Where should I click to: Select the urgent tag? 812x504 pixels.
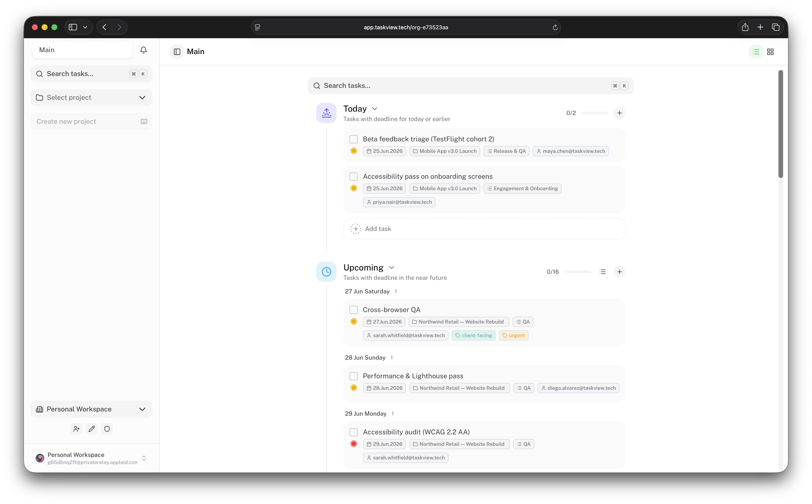pos(514,335)
